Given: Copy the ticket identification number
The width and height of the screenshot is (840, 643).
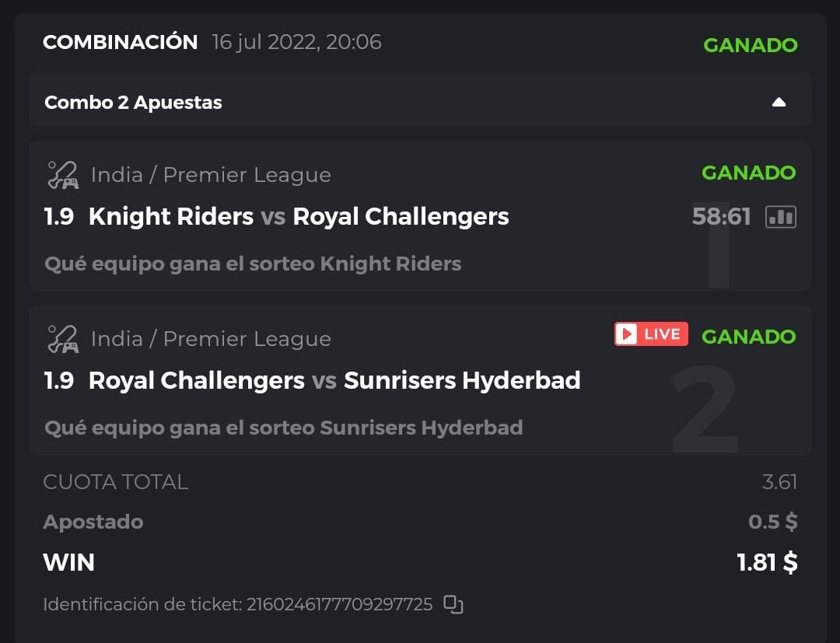Looking at the screenshot, I should 453,604.
